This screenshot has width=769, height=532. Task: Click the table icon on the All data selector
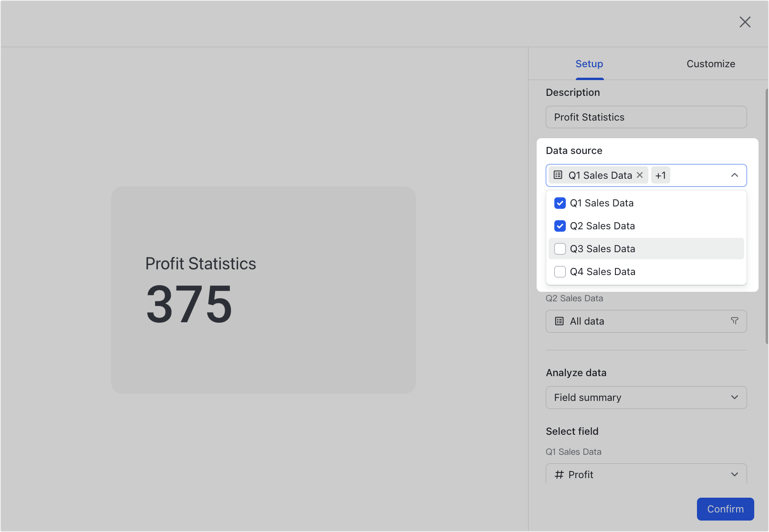pyautogui.click(x=558, y=321)
